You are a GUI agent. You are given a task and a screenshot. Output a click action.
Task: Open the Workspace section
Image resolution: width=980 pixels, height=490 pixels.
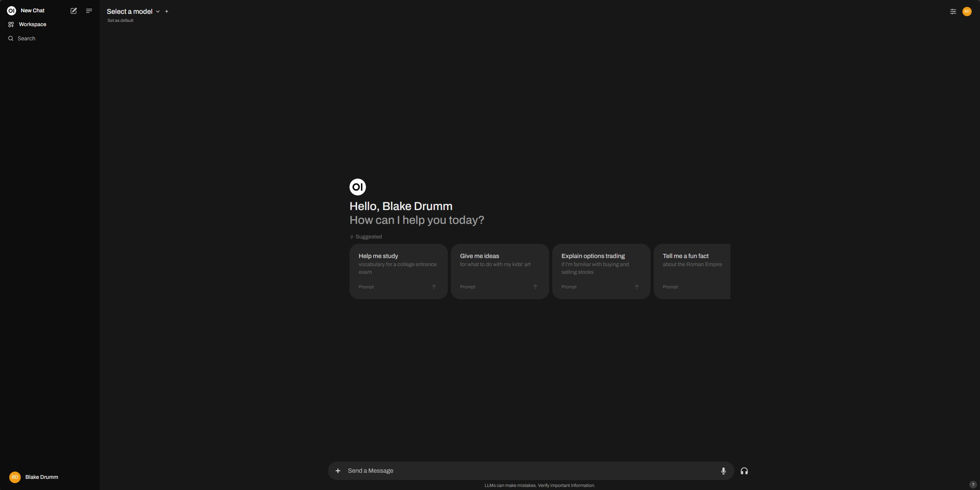(x=33, y=24)
